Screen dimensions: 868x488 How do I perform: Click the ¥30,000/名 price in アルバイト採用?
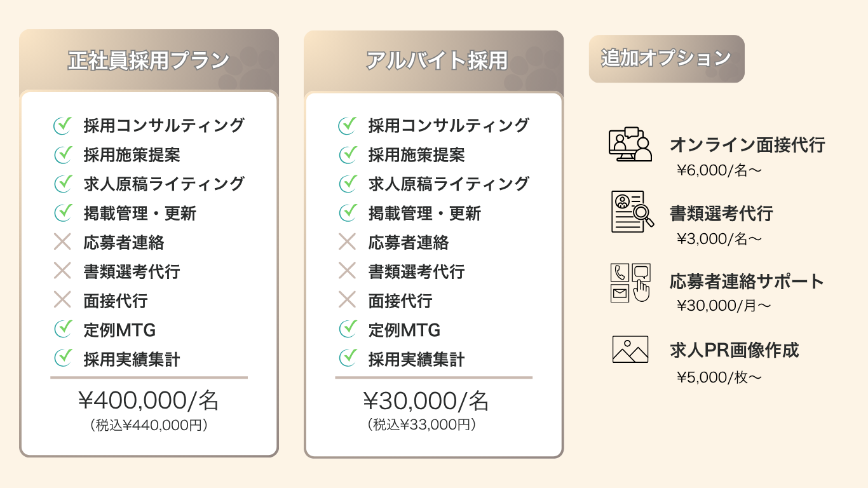tap(426, 401)
